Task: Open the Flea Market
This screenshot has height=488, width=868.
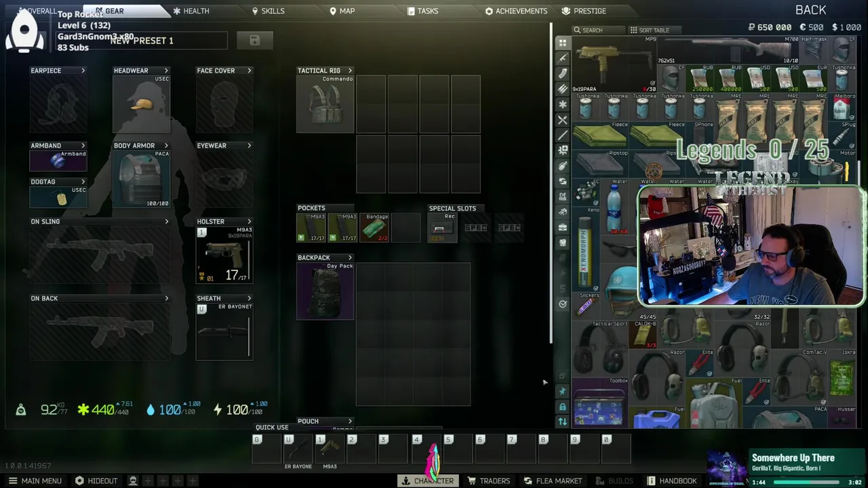Action: click(x=553, y=481)
